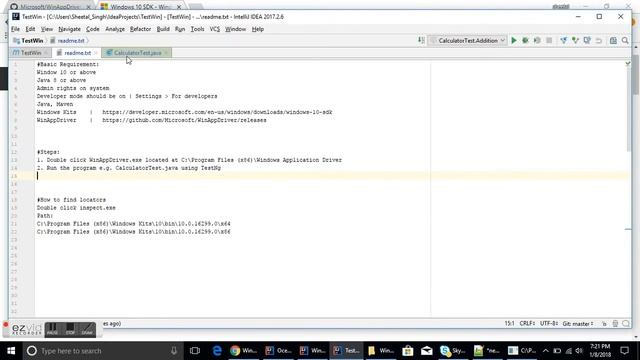Image resolution: width=640 pixels, height=360 pixels.
Task: Open the Action Center notification icon
Action: pos(624,351)
